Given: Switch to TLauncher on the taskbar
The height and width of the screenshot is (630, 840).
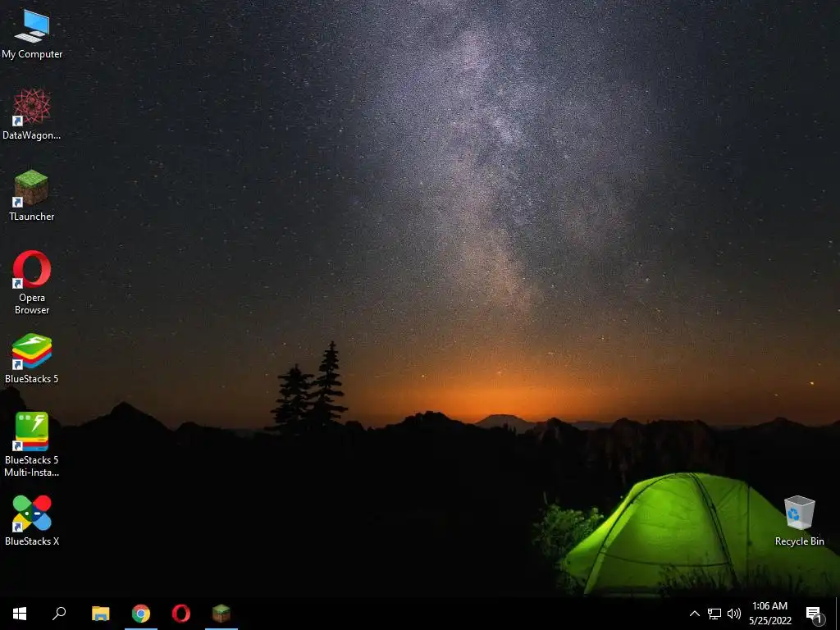Looking at the screenshot, I should 221,614.
